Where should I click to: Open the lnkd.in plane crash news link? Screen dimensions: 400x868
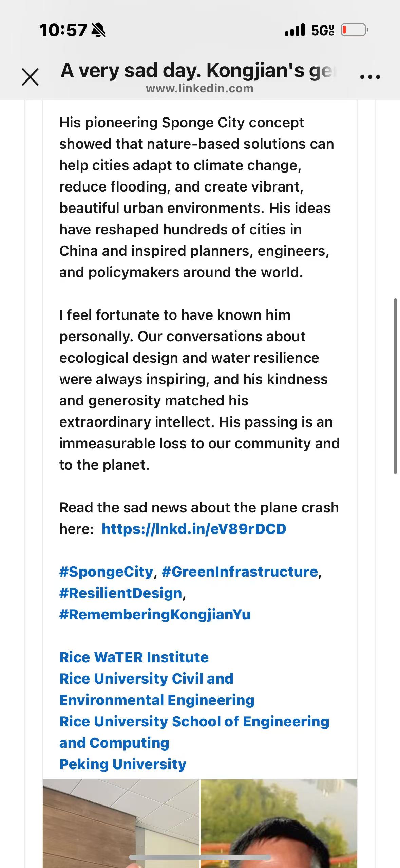point(194,529)
